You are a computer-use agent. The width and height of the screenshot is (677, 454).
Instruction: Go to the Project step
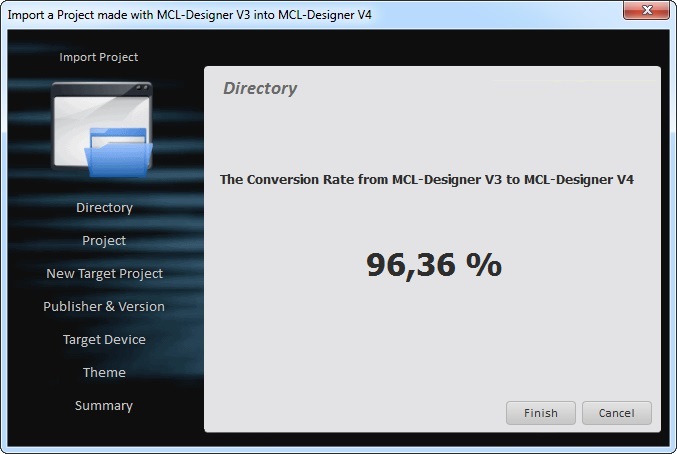(104, 241)
